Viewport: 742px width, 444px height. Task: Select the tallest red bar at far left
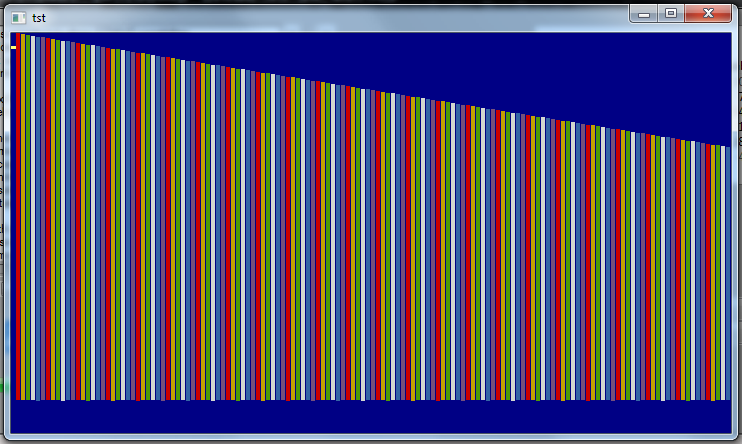pos(19,200)
